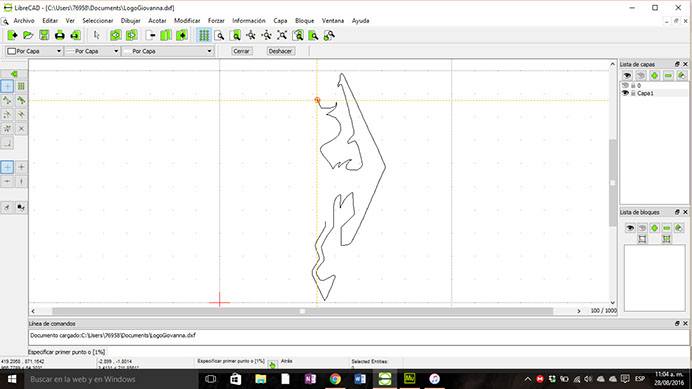Click insert block icon in blocks panel

pos(666,239)
